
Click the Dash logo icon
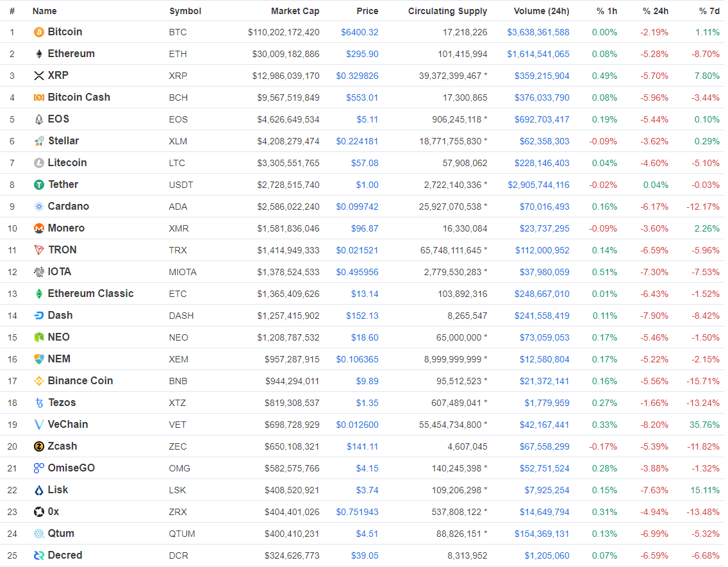[39, 316]
